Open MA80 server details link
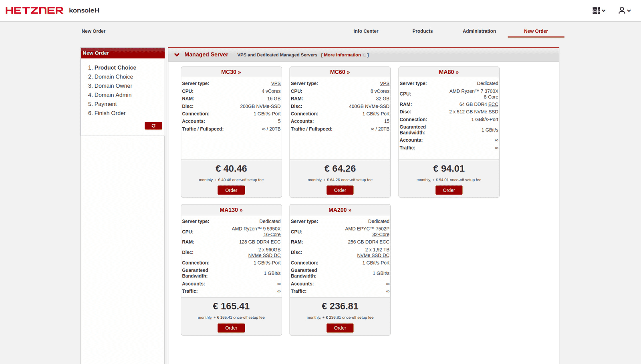The height and width of the screenshot is (364, 641). click(x=449, y=72)
